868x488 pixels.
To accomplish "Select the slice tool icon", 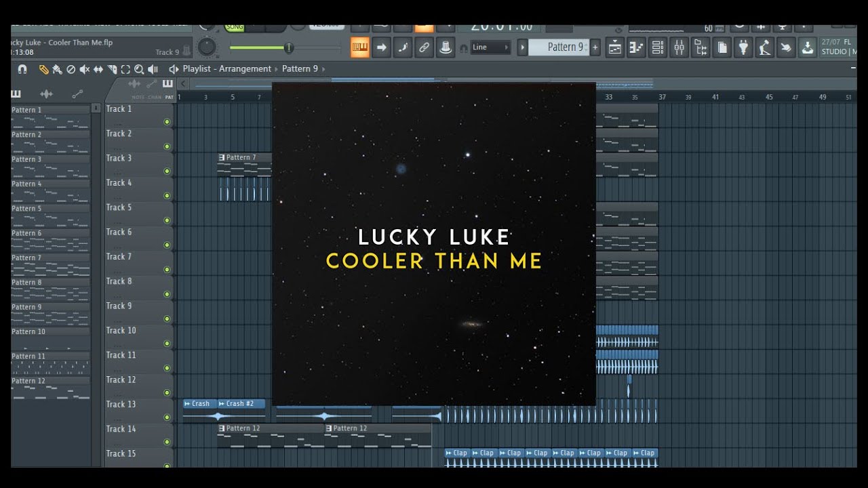I will [112, 69].
